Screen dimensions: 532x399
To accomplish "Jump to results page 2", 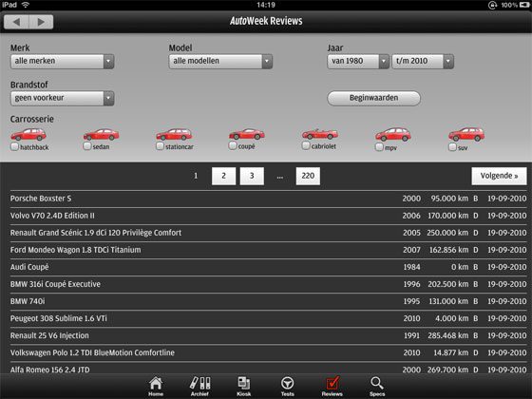I will coord(223,176).
